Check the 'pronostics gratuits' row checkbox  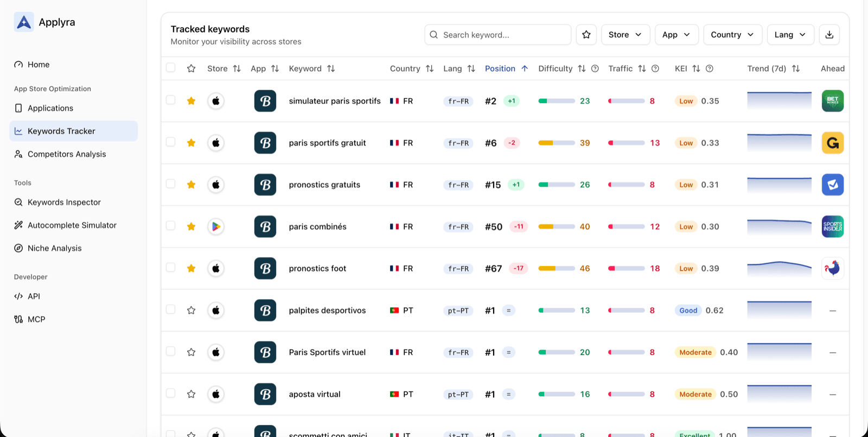170,183
